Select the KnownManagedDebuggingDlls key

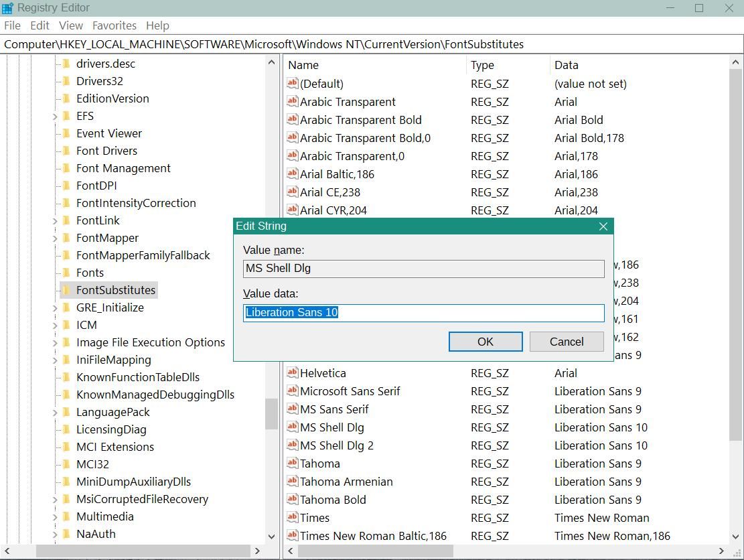(155, 395)
